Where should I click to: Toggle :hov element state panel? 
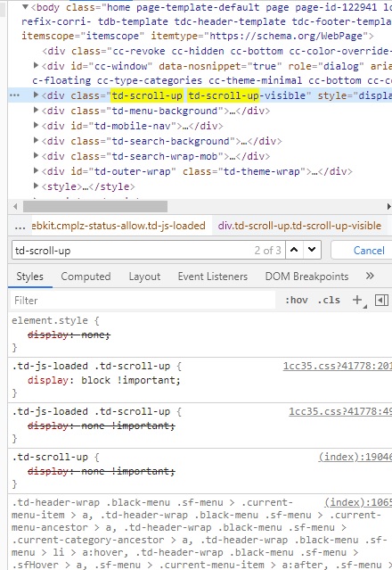(297, 300)
